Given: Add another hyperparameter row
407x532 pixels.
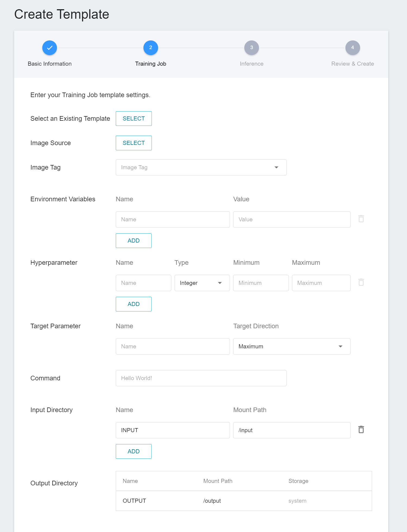Looking at the screenshot, I should point(134,304).
